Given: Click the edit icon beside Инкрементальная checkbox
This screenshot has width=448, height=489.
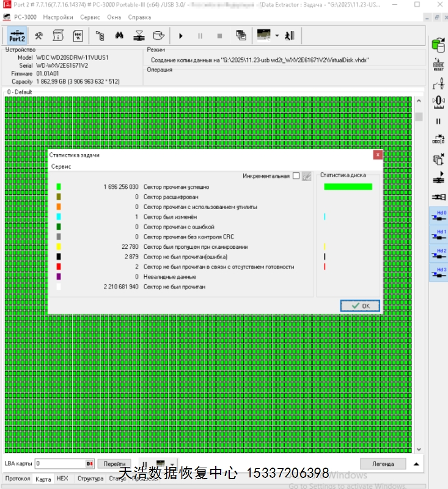Looking at the screenshot, I should click(307, 176).
